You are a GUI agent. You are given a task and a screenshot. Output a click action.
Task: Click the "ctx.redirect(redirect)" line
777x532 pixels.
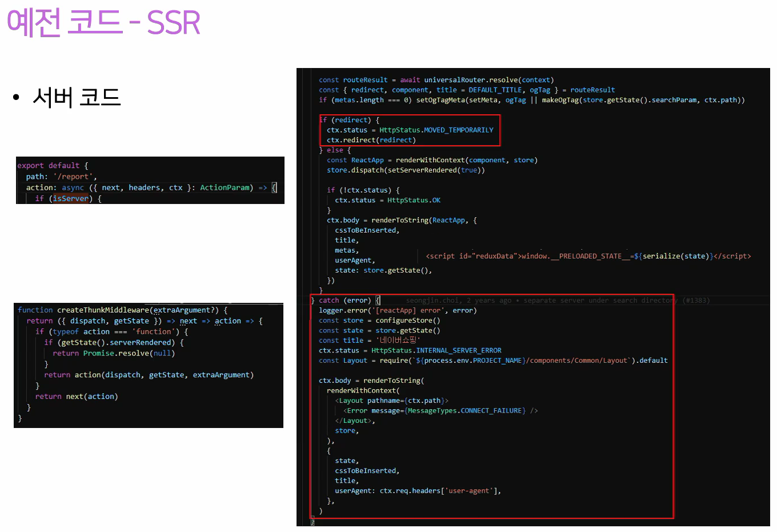[x=371, y=140]
